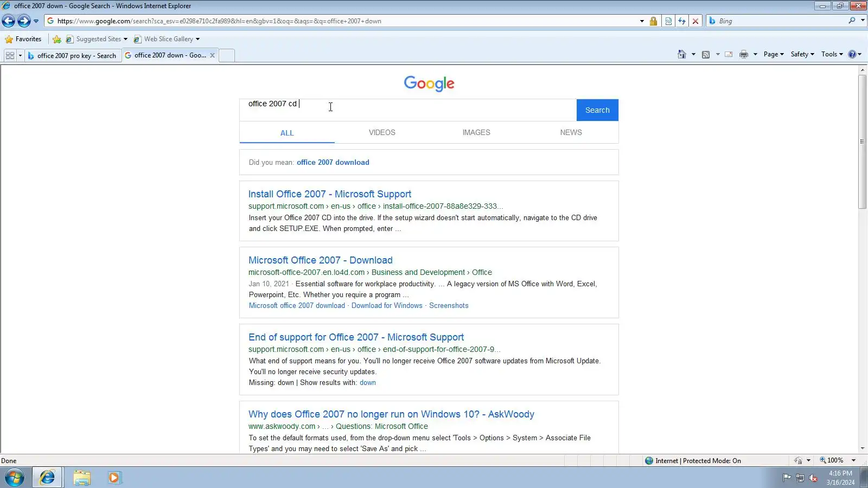
Task: Open the recent pages dropdown arrow
Action: click(36, 21)
